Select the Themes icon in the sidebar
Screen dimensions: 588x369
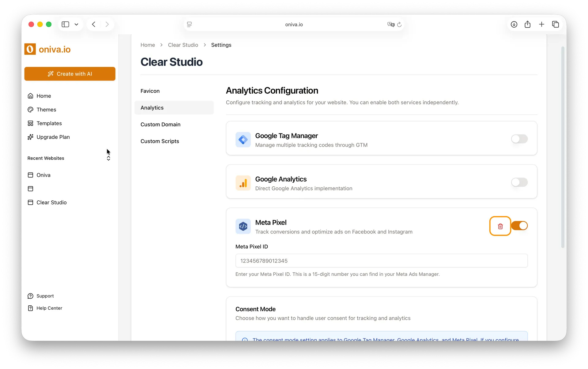[x=31, y=110]
